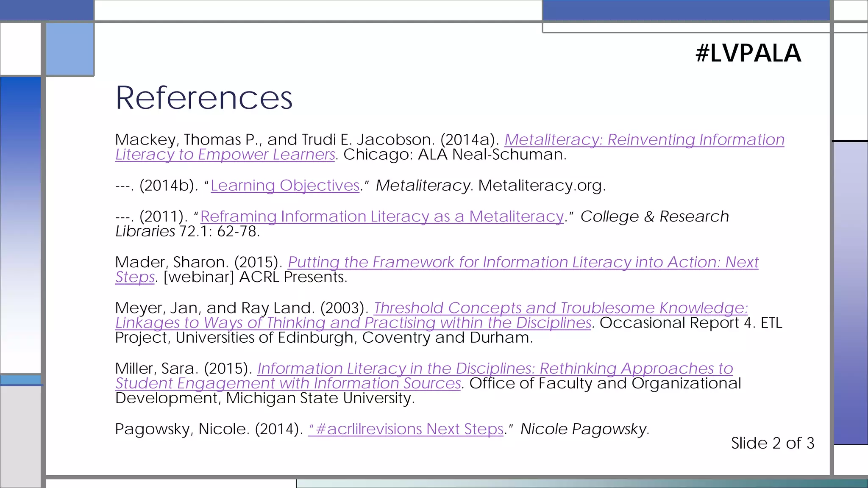Screen dimensions: 868x488
Task: Click 'Occasional Report 4. ETL' text
Action: 691,323
